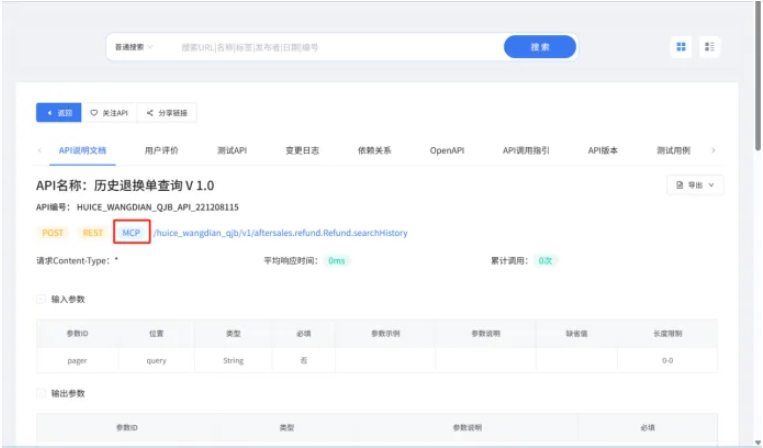Image resolution: width=763 pixels, height=448 pixels.
Task: Click the share icon on 分享链接
Action: click(150, 113)
